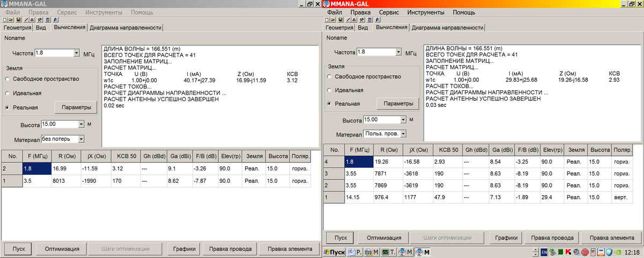Image resolution: width=644 pixels, height=258 pixels.
Task: Switch to Геометрия tab in left window
Action: coord(17,28)
